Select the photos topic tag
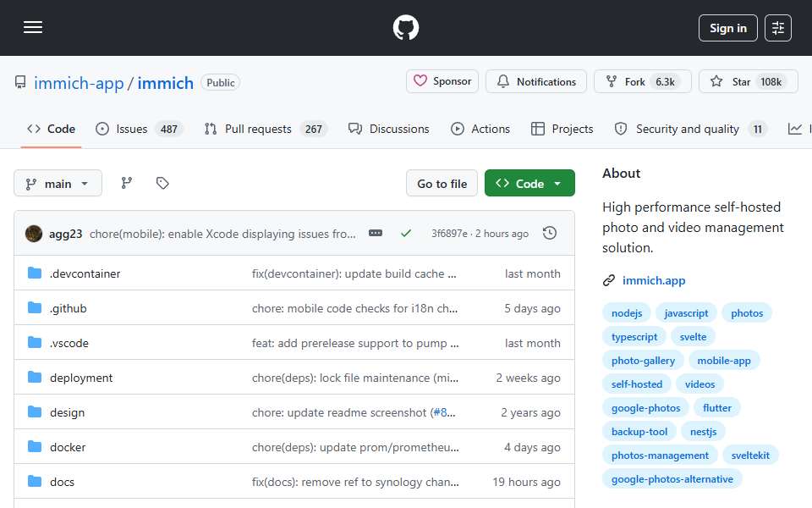 (x=747, y=313)
